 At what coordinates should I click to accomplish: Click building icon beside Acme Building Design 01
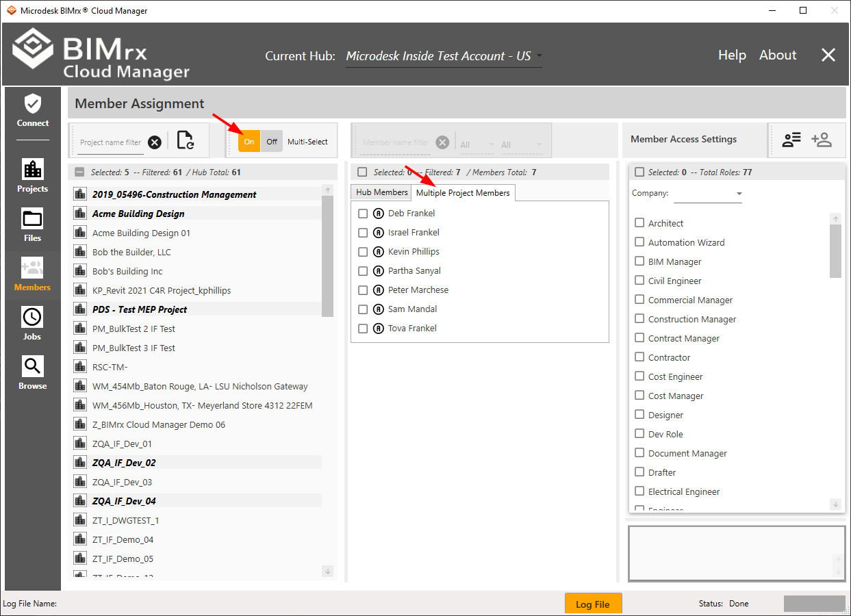(80, 233)
